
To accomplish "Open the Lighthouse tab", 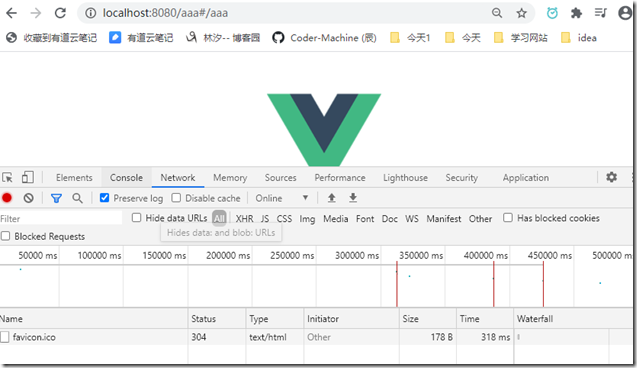I will [405, 178].
